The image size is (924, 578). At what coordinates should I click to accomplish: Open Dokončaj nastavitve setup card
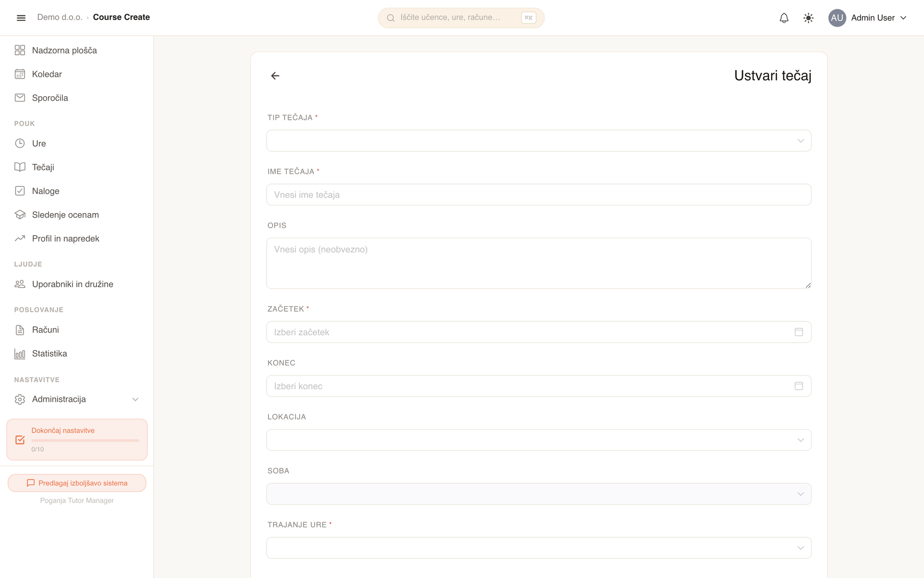(77, 440)
